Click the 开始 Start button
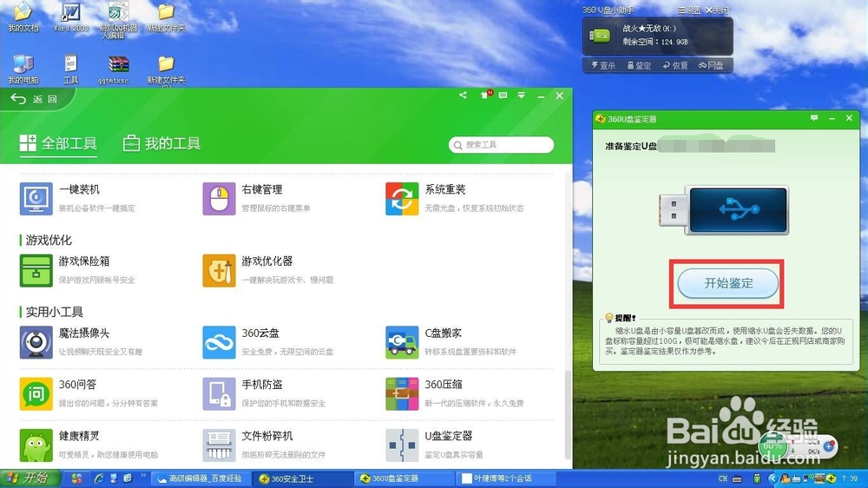This screenshot has height=488, width=868. click(30, 478)
